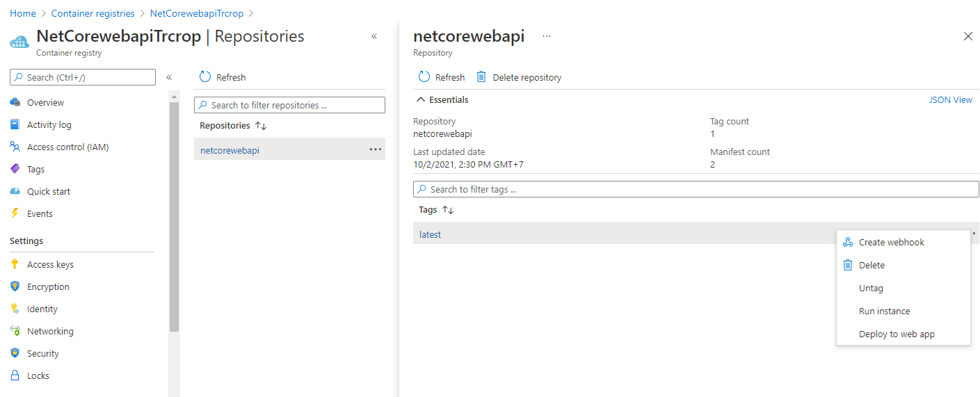Open the Locks padlock icon
The image size is (980, 397).
click(15, 375)
